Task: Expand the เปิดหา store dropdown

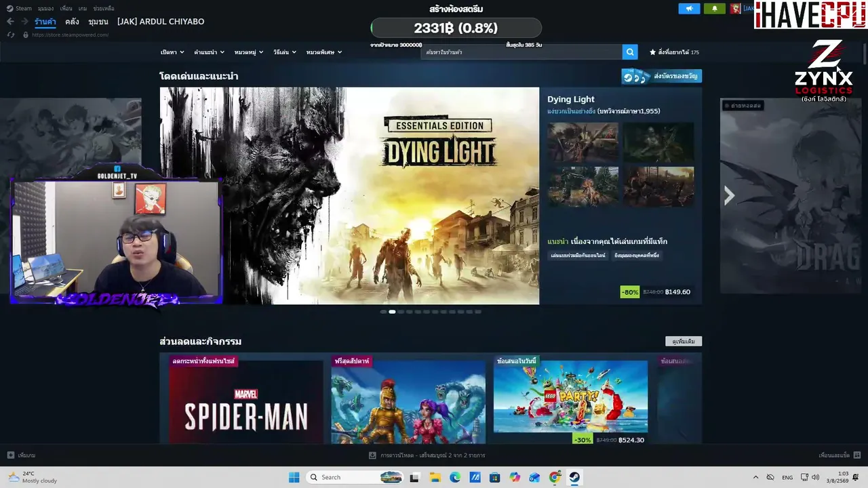Action: (171, 52)
